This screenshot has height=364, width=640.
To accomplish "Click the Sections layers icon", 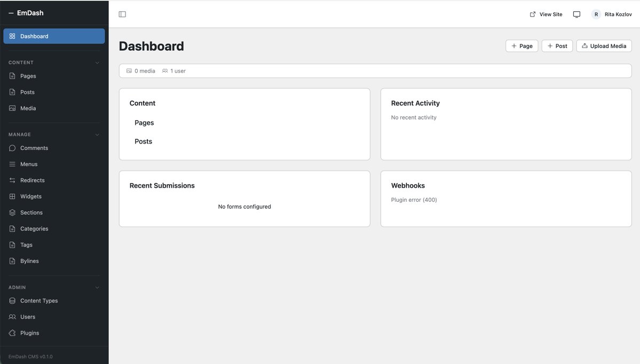I will click(x=12, y=212).
